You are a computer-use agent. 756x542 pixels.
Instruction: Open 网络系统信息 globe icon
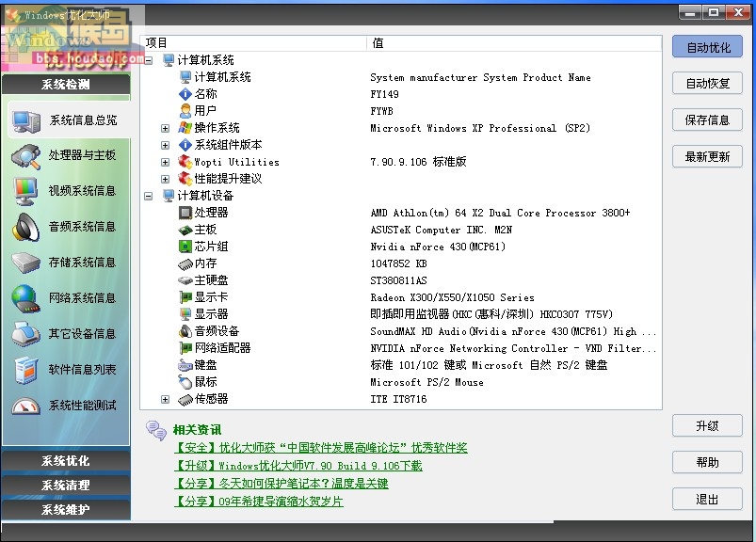(25, 298)
